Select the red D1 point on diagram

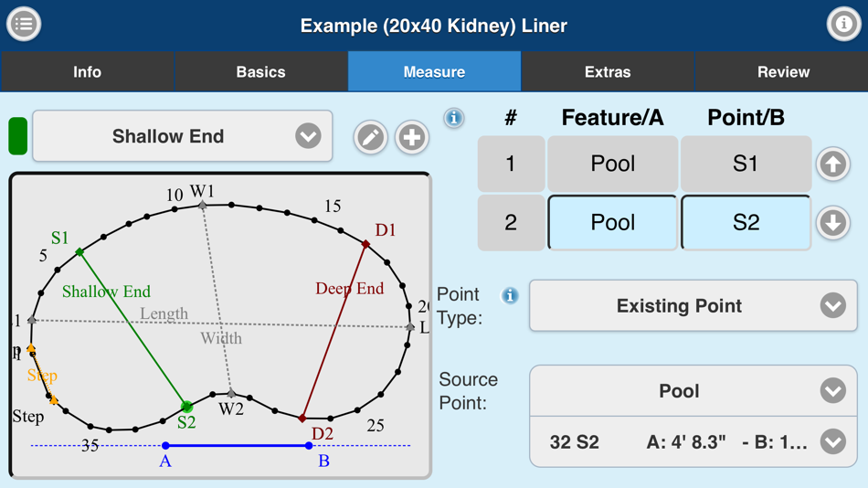point(365,244)
